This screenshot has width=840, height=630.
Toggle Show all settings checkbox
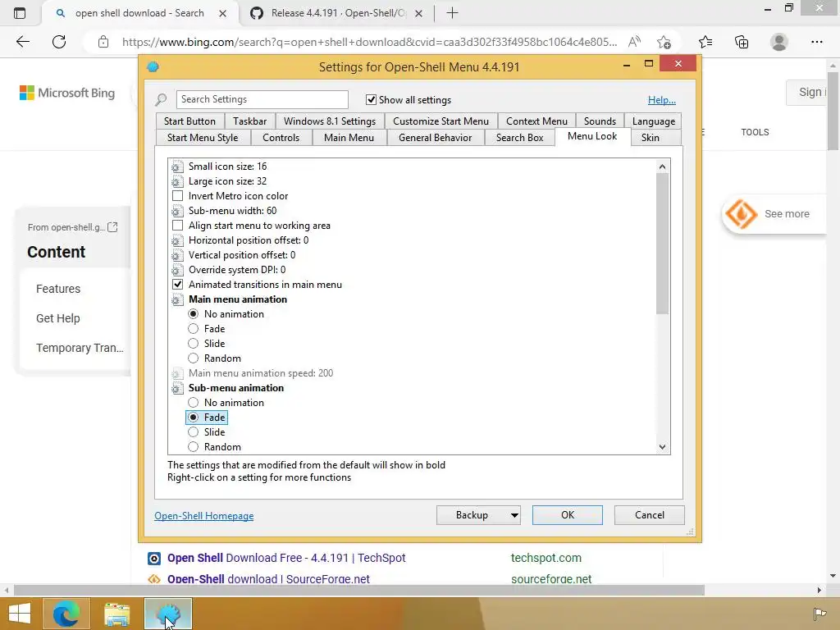coord(371,99)
